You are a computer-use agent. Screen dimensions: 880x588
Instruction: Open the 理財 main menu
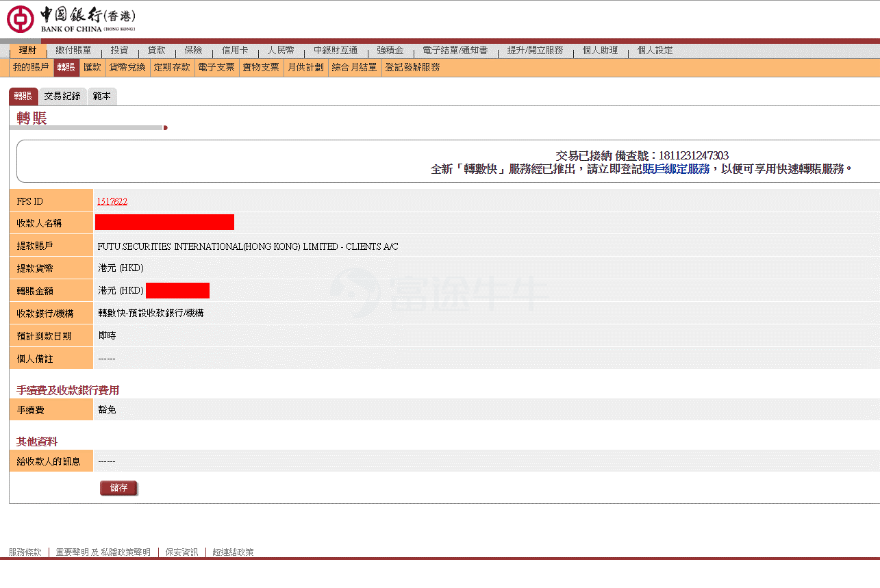click(x=27, y=51)
